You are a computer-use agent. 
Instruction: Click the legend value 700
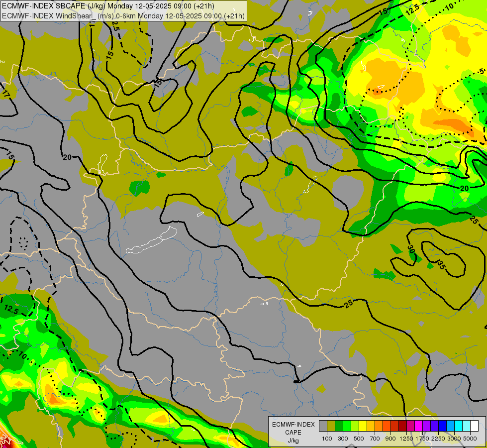[375, 439]
